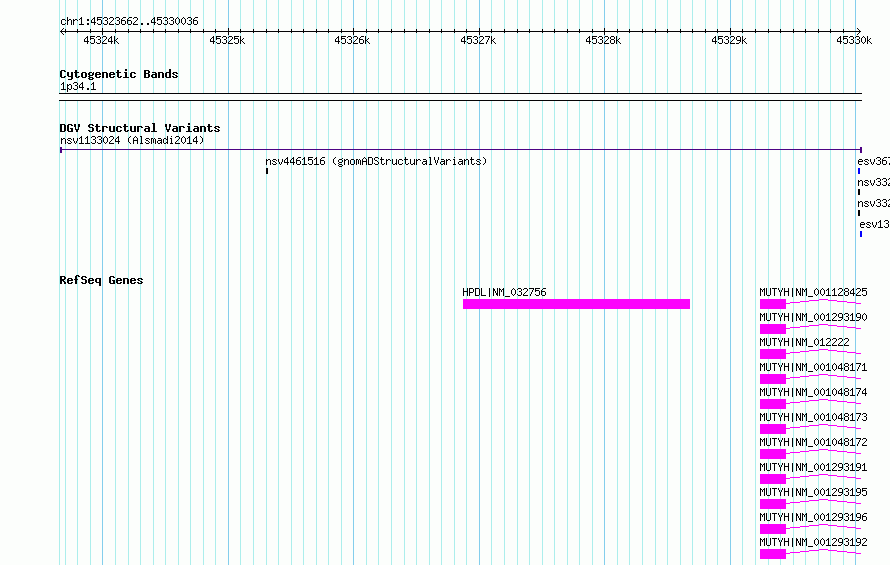Viewport: 890px width, 565px height.
Task: Click the 1p34.1 cytogenetic band label
Action: tap(78, 86)
